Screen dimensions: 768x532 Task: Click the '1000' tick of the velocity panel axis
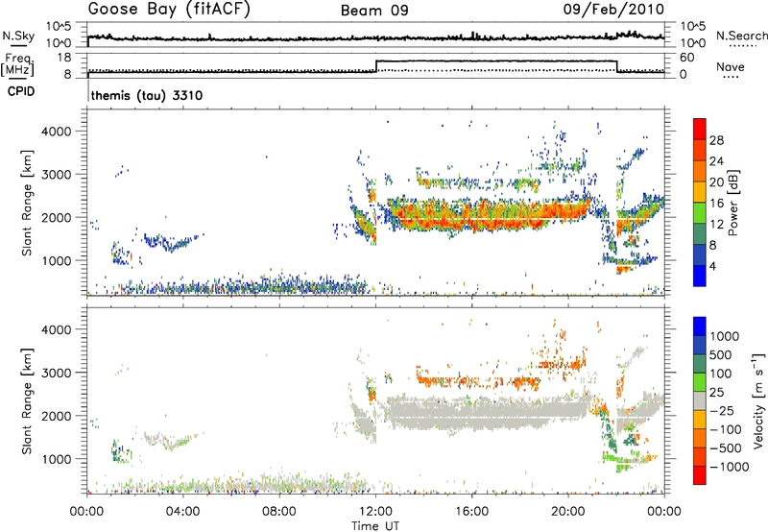(x=57, y=459)
